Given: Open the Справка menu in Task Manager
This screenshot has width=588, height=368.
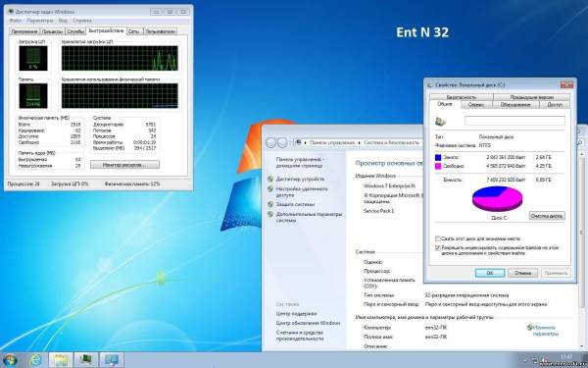Looking at the screenshot, I should click(x=81, y=21).
